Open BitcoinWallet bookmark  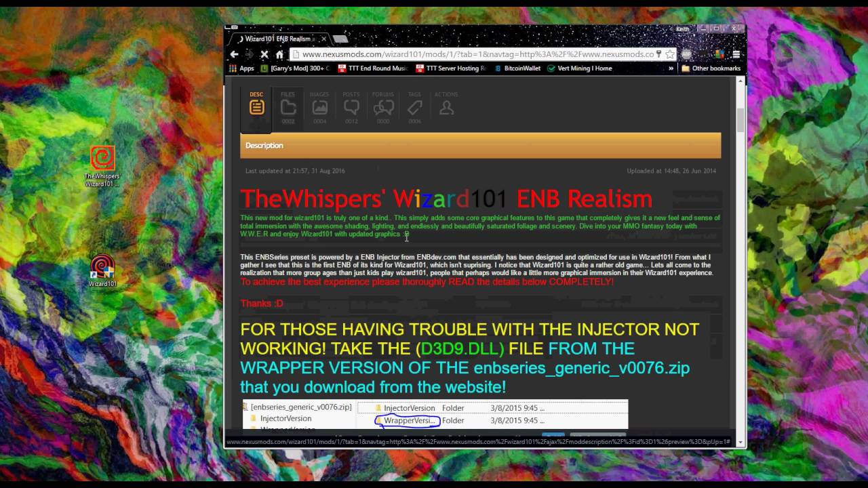click(x=517, y=68)
